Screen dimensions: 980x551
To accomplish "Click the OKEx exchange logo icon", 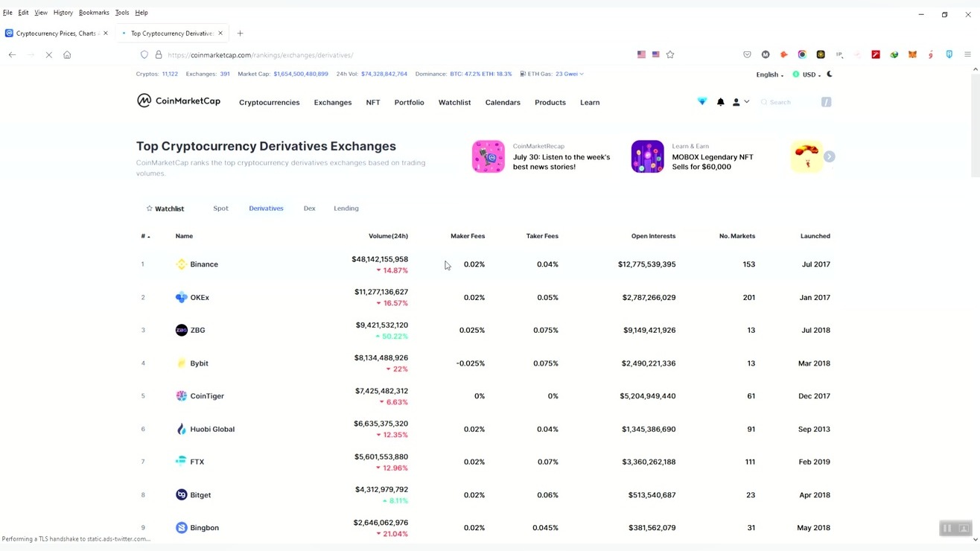I will click(x=181, y=297).
